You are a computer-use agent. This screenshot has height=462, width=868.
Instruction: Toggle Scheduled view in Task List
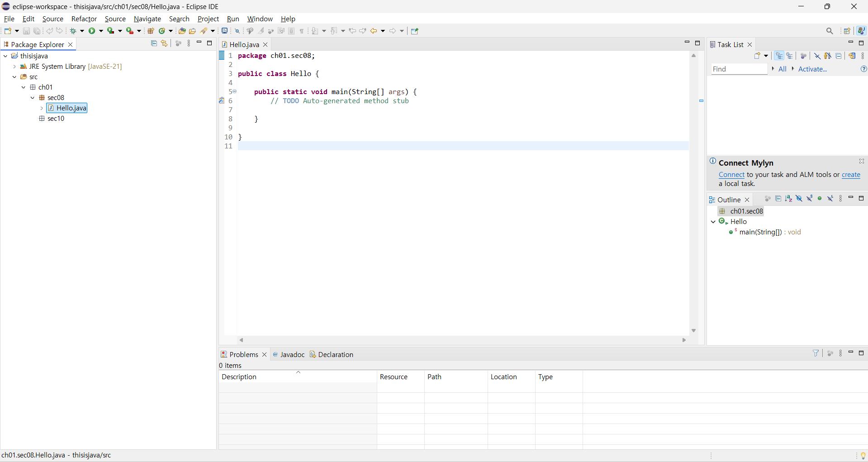[x=789, y=56]
